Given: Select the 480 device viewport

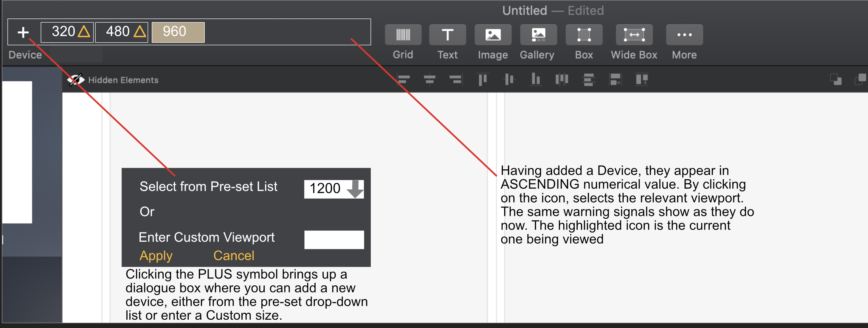Looking at the screenshot, I should (122, 32).
